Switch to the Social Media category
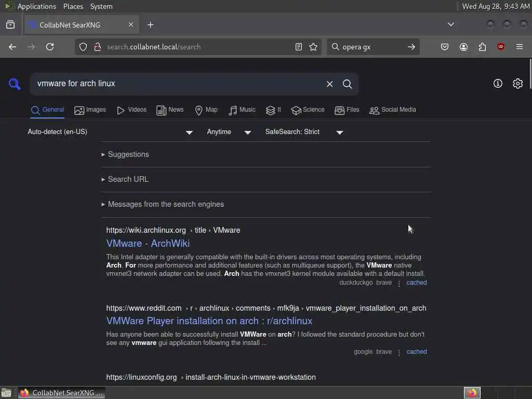This screenshot has height=399, width=532. (x=392, y=110)
